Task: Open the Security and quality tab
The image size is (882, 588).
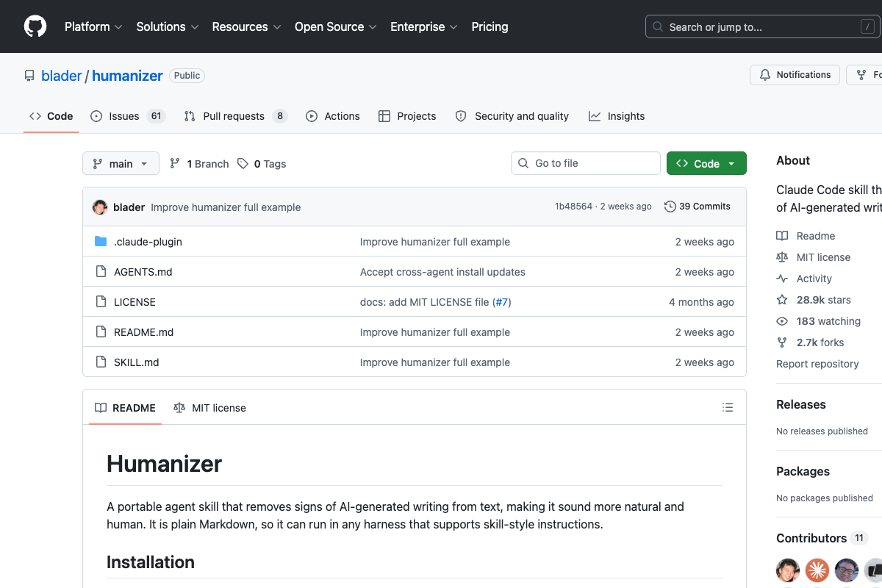Action: [x=512, y=116]
